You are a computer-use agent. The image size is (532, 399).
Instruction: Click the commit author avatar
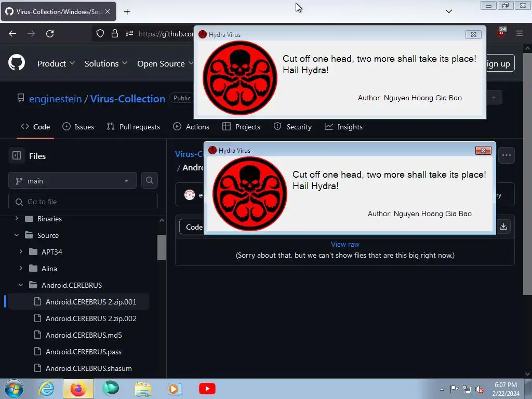[x=189, y=195]
